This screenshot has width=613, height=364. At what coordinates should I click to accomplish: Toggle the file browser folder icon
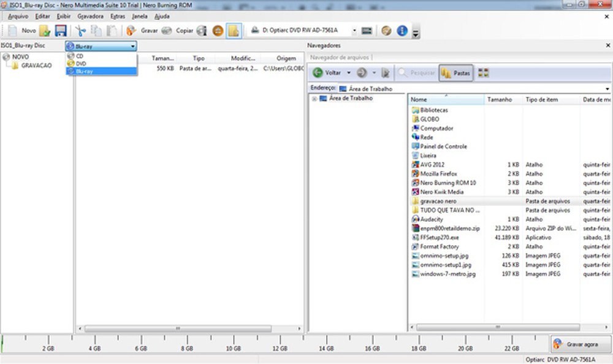[234, 31]
